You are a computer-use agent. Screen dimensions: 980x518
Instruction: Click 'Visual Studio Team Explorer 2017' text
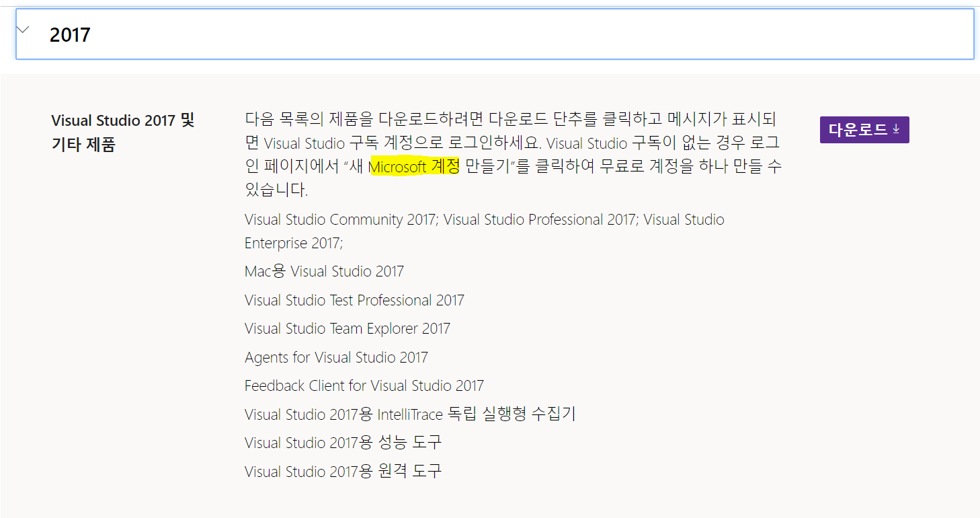tap(348, 329)
